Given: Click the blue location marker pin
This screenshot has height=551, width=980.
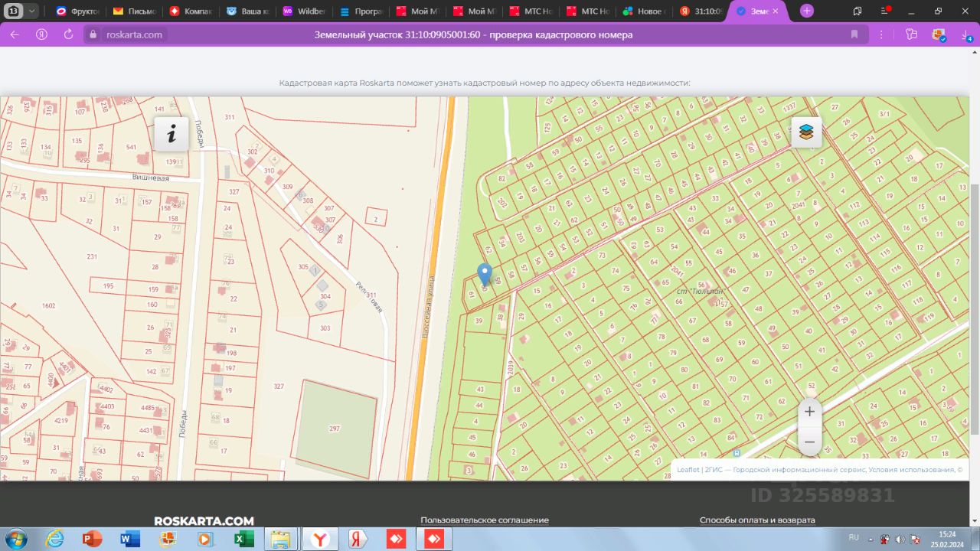Looking at the screenshot, I should coord(484,274).
